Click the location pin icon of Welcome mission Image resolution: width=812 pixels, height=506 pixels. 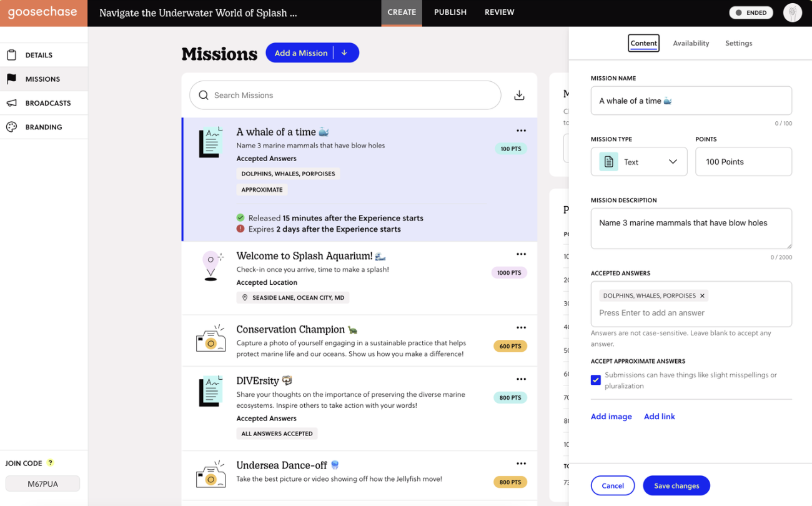point(211,266)
